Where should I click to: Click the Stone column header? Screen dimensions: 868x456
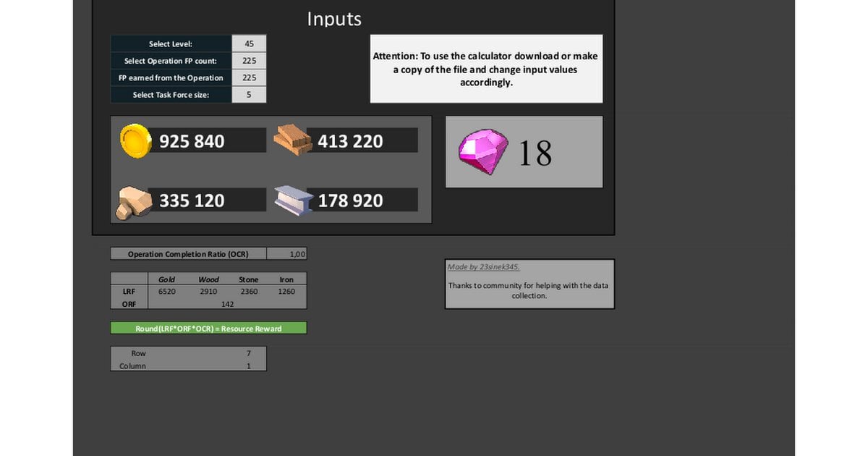tap(248, 279)
